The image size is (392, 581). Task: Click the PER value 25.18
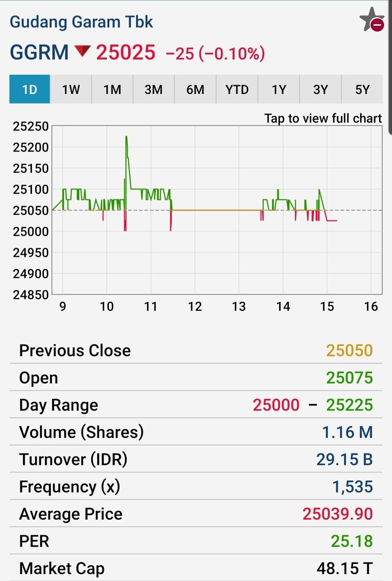353,541
